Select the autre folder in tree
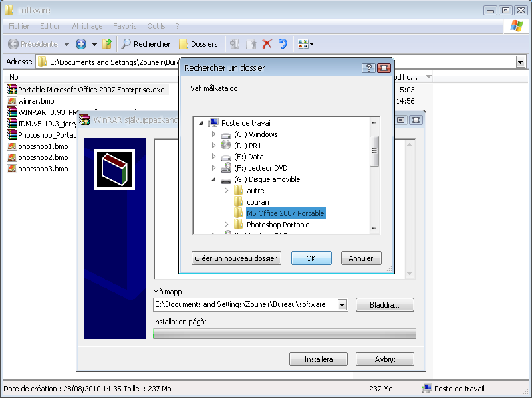The height and width of the screenshot is (398, 532). (x=255, y=191)
